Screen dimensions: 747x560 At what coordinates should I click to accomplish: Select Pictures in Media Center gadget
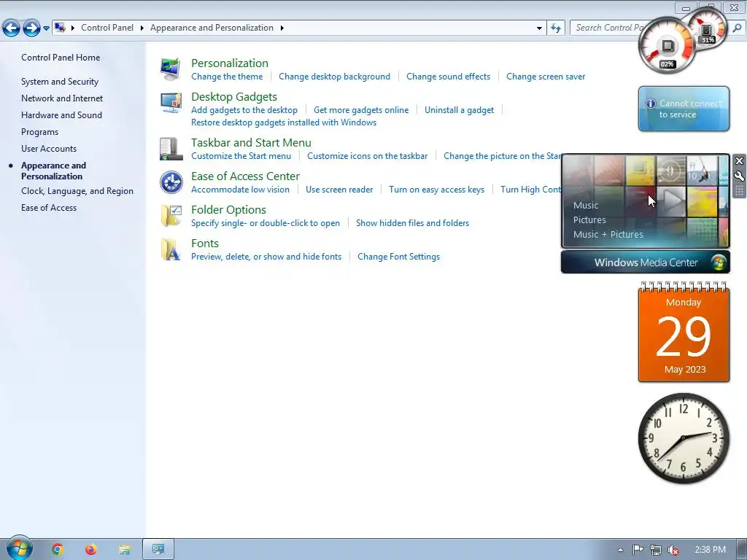pos(589,220)
